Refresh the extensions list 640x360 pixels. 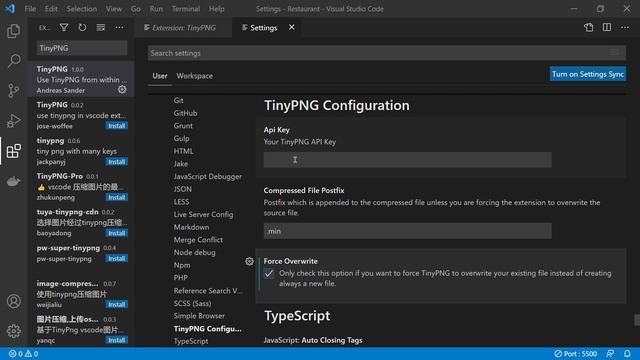pyautogui.click(x=82, y=27)
